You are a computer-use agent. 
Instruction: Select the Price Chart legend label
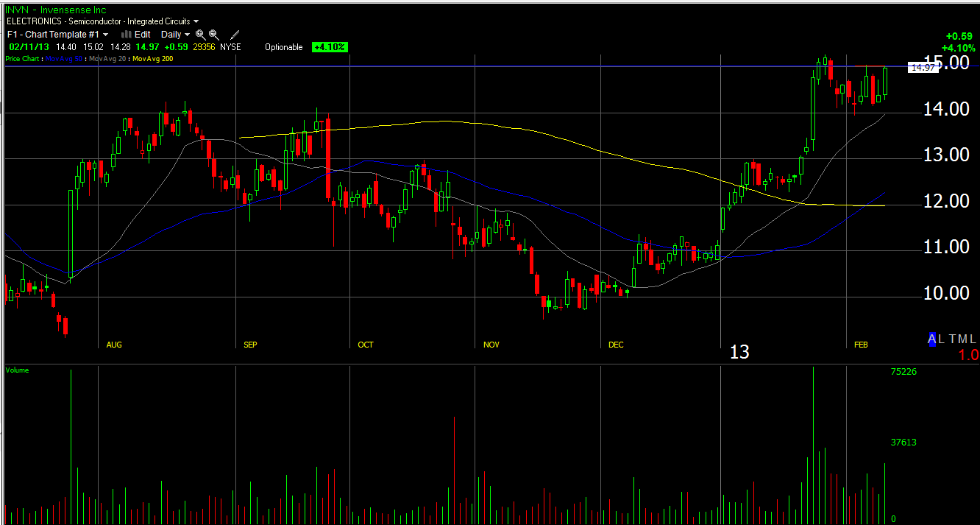[22, 58]
